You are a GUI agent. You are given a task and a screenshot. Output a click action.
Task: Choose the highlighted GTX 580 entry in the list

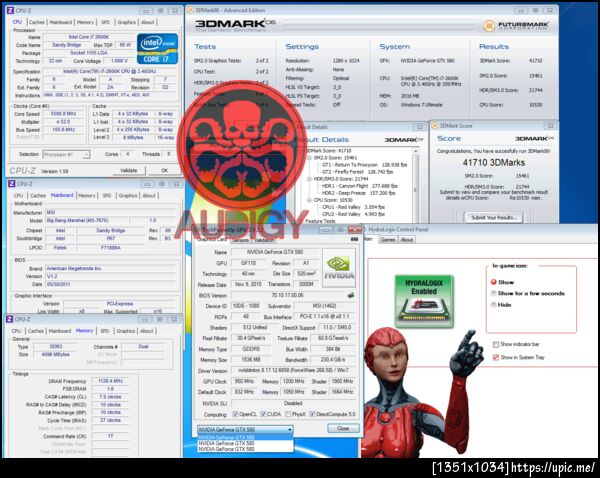(x=245, y=437)
